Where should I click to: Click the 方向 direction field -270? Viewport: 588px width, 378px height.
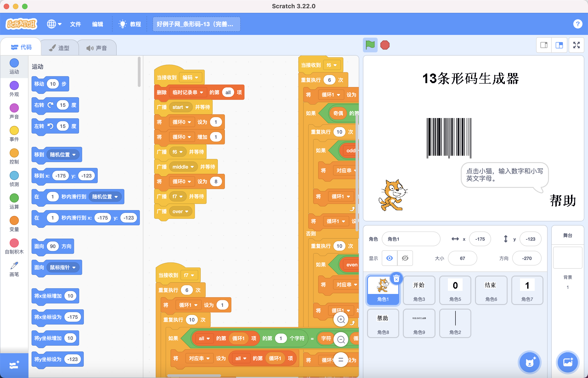point(527,258)
